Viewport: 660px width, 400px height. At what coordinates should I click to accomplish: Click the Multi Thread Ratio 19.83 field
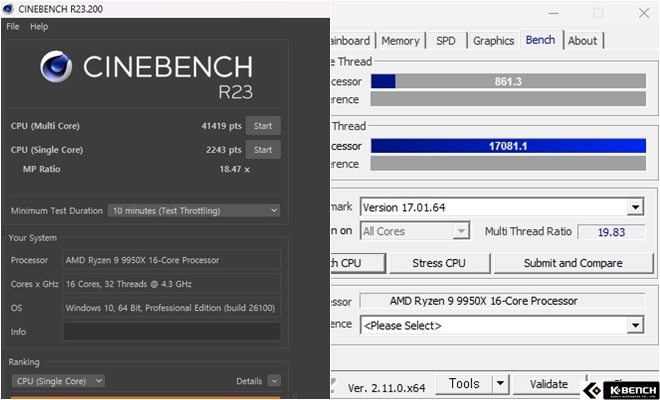coord(611,232)
